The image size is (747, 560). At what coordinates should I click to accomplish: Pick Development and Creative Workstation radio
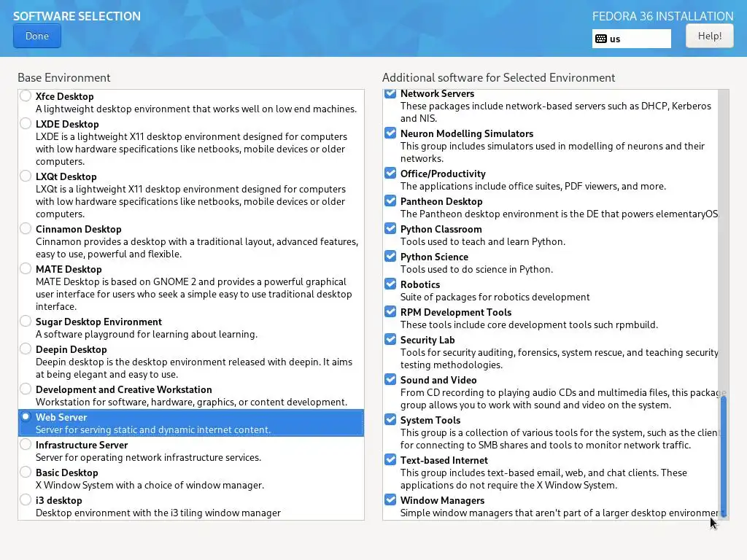pos(26,389)
